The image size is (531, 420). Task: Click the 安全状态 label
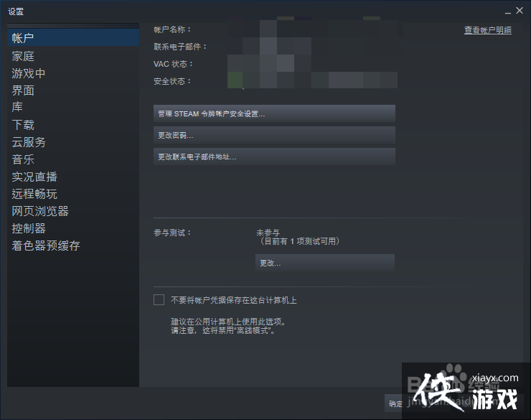[x=172, y=81]
